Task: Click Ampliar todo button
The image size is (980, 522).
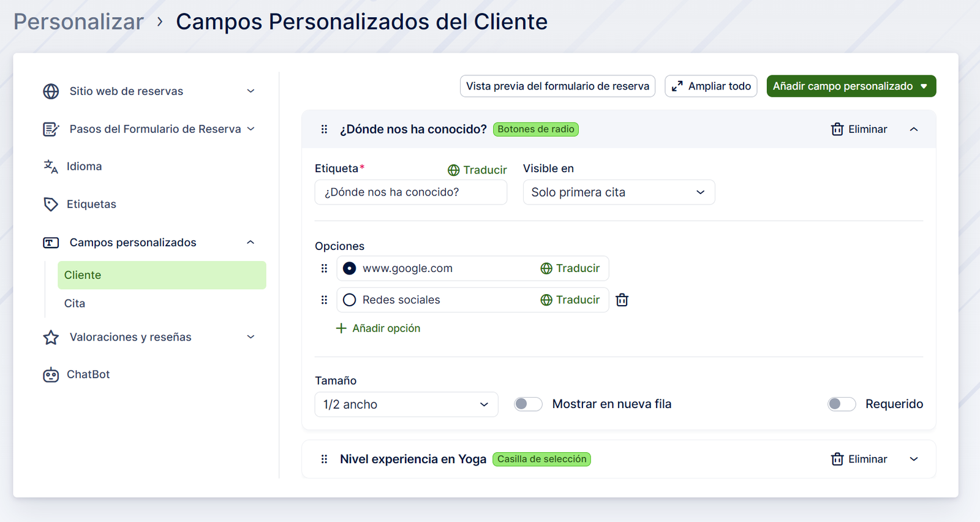Action: pos(710,86)
